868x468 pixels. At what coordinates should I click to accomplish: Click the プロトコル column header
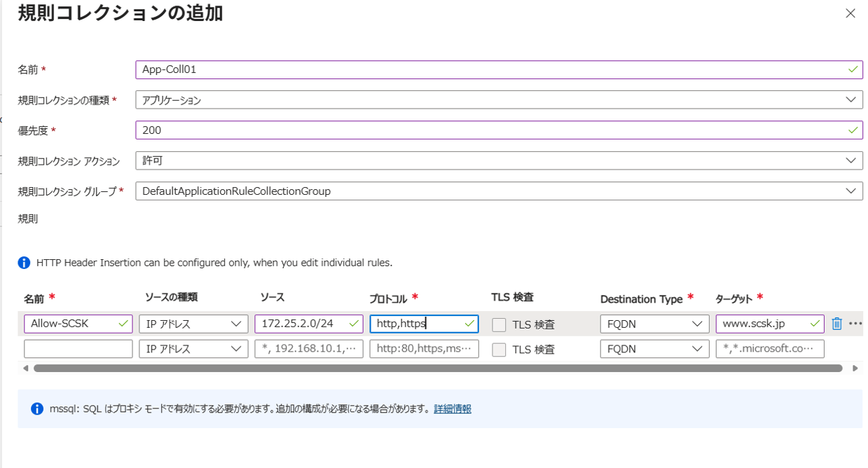pos(388,298)
